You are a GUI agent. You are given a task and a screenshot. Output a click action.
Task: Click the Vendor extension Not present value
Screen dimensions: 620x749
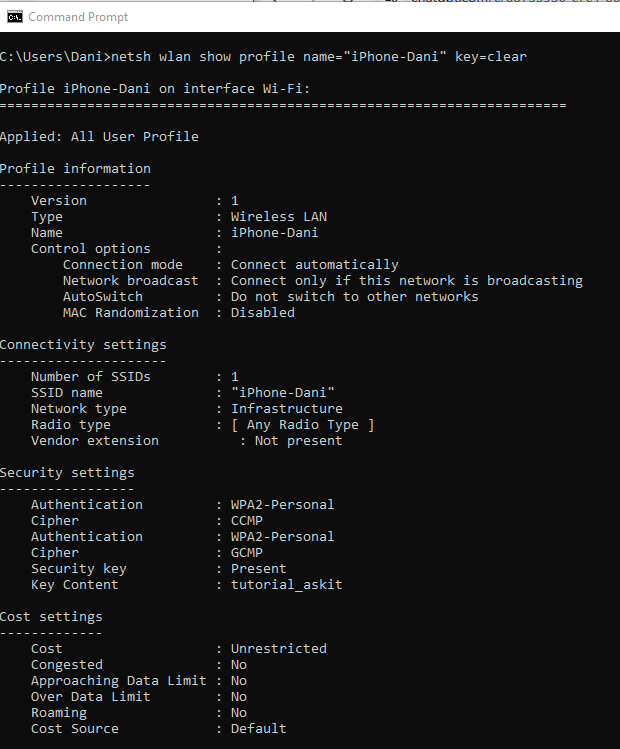pyautogui.click(x=299, y=440)
